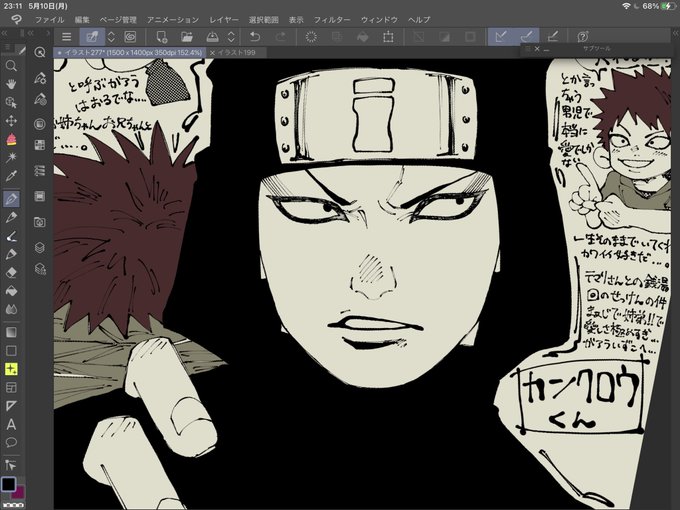680x510 pixels.
Task: Select the yellow Frame border tool
Action: [11, 369]
